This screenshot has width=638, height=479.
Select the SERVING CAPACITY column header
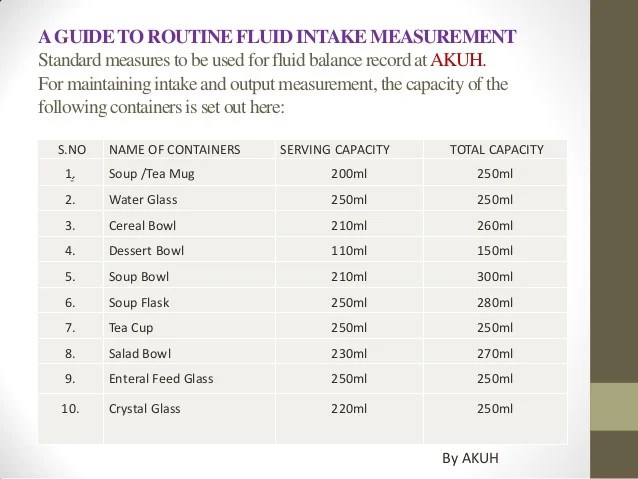[x=334, y=150]
